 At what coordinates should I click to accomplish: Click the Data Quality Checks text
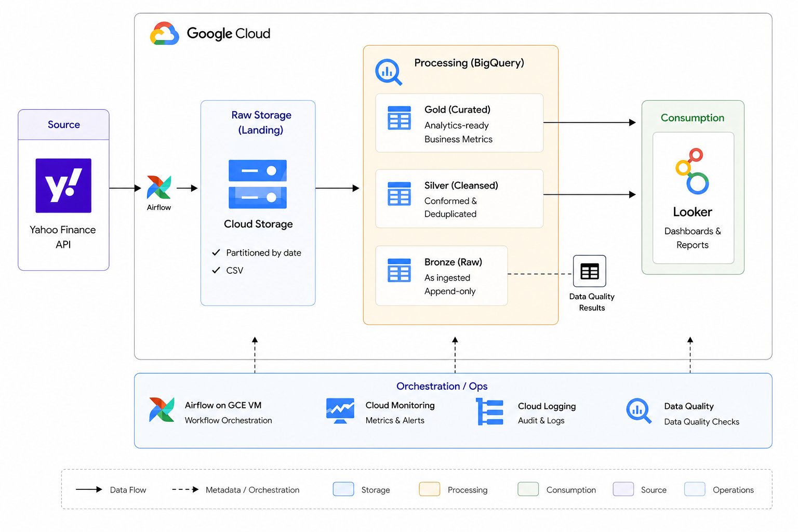click(701, 422)
